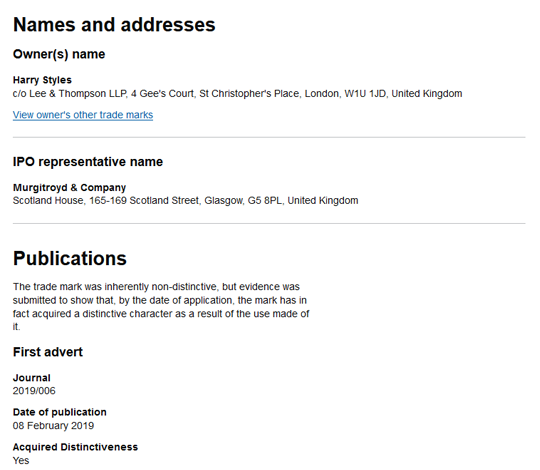This screenshot has height=470, width=540.
Task: Click the Harry Styles owner name
Action: pyautogui.click(x=42, y=80)
